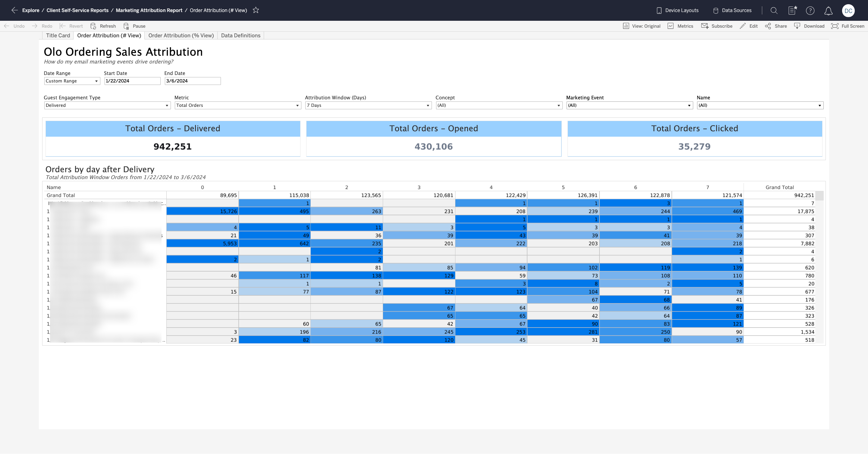
Task: Open the favorites list icon
Action: click(793, 11)
